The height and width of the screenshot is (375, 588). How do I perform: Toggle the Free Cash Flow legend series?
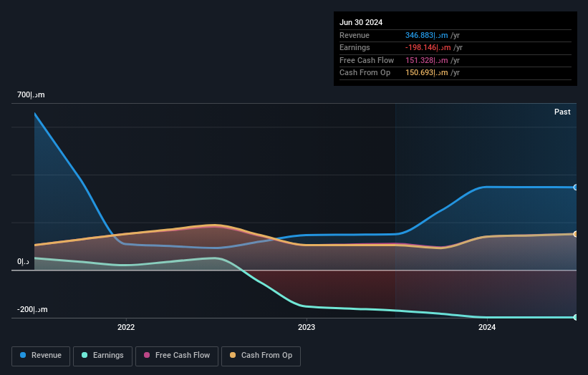point(177,356)
